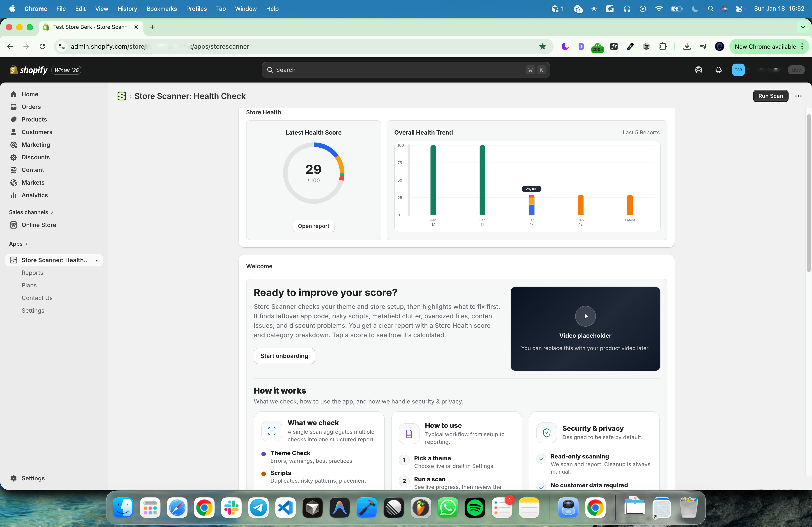
Task: Expand the Sales channels section
Action: 52,212
